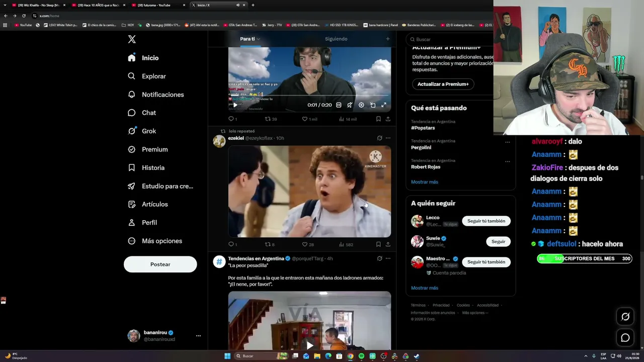The image size is (644, 362).
Task: Click Grok icon on Tendencias en Argentina post
Action: point(380,258)
